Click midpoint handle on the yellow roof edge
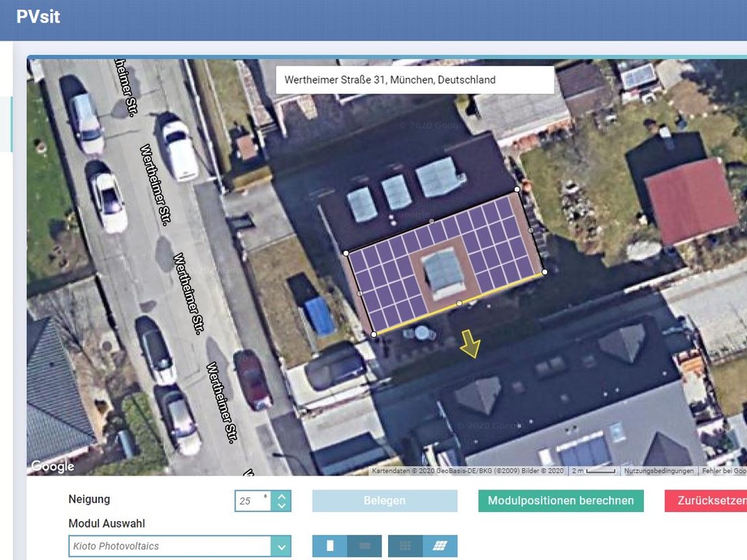747x560 pixels. tap(460, 303)
